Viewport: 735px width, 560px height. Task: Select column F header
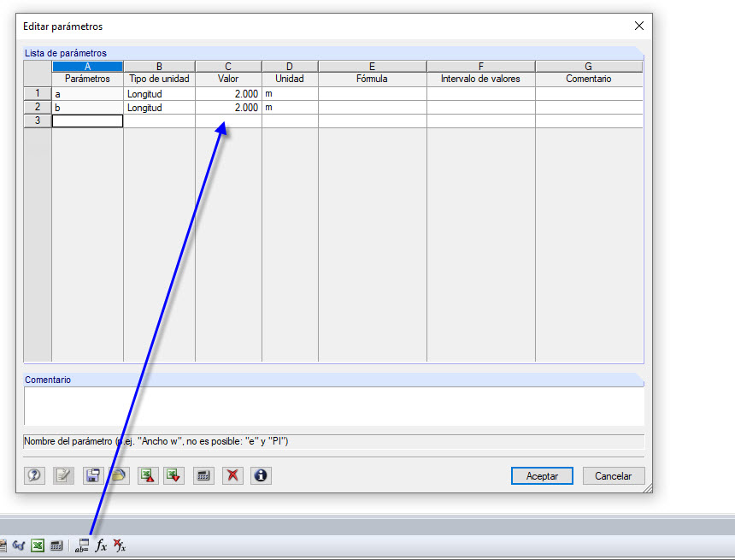(x=481, y=66)
